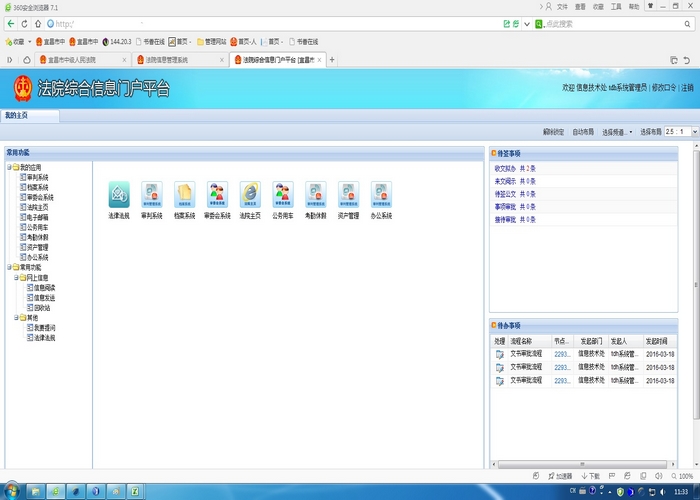
Task: Launch the 公务用车 icon
Action: pos(283,193)
